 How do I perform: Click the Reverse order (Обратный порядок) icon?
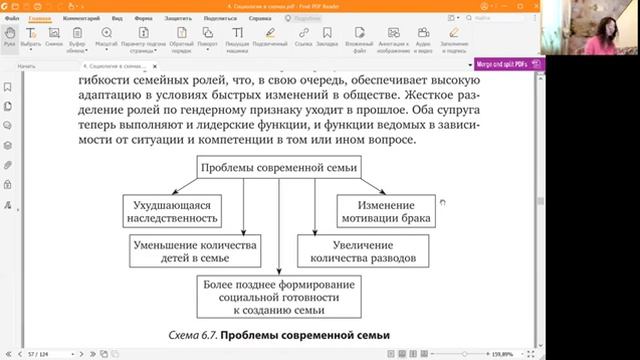point(182,33)
